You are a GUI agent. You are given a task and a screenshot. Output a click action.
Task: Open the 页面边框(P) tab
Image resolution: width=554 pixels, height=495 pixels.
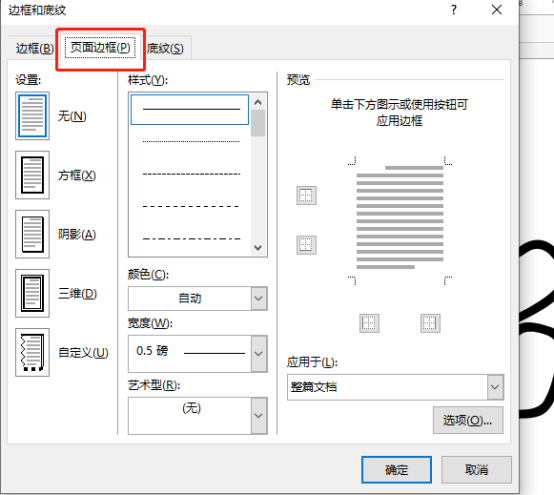coord(100,47)
